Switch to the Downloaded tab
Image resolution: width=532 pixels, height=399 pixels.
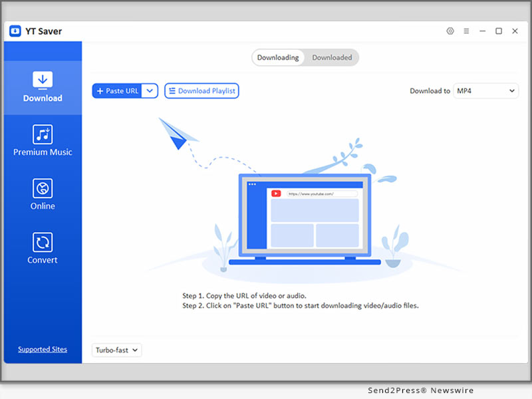click(x=332, y=58)
